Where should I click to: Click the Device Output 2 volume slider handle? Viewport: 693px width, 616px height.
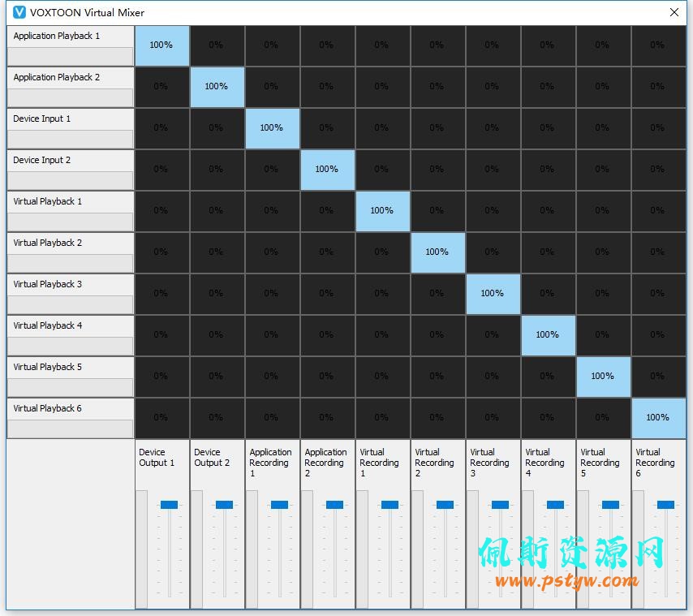[224, 505]
